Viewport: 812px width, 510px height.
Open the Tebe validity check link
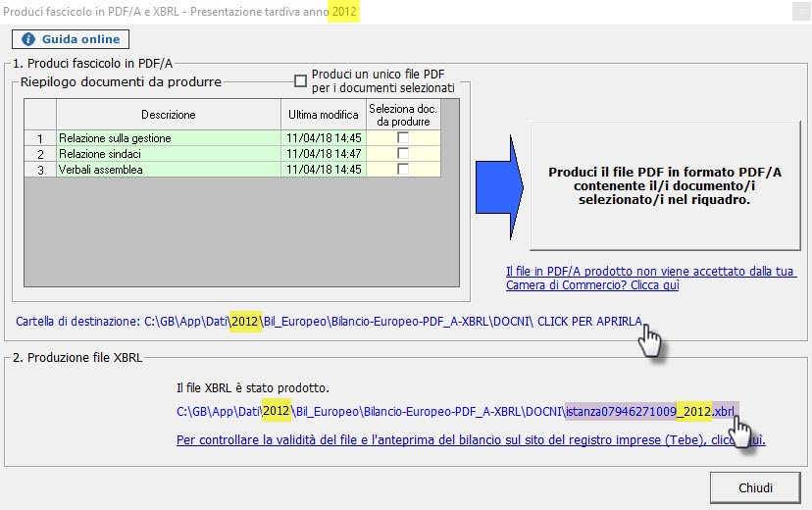coord(471,440)
